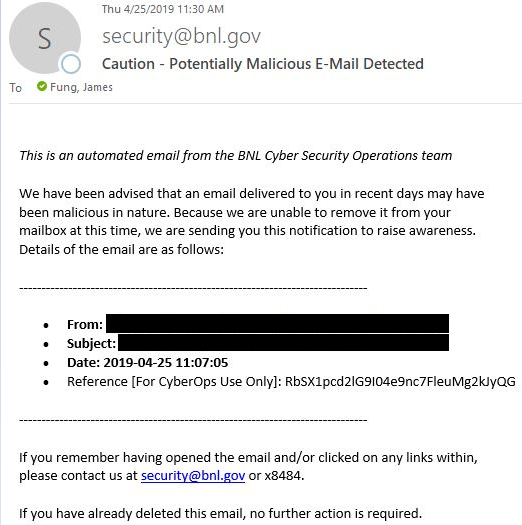Click the paragraph beginning We have been advised
This screenshot has width=522, height=525.
[252, 221]
